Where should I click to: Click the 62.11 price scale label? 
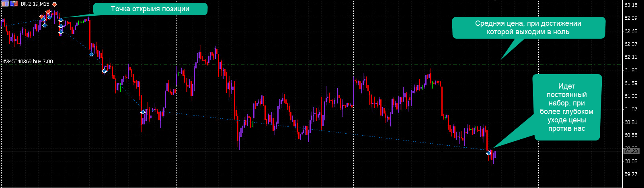(x=631, y=57)
